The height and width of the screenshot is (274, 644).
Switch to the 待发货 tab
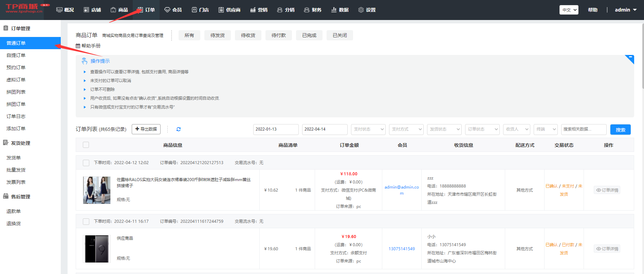click(x=217, y=35)
